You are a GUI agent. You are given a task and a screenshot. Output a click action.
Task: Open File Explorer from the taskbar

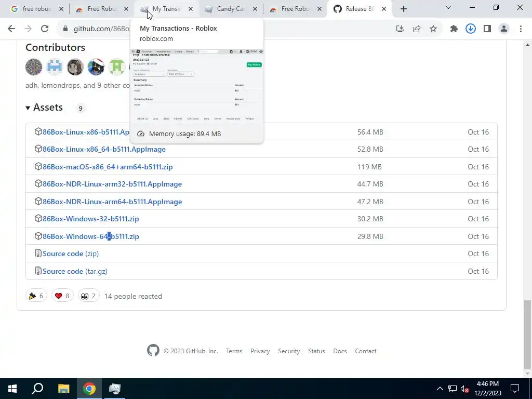(x=63, y=389)
